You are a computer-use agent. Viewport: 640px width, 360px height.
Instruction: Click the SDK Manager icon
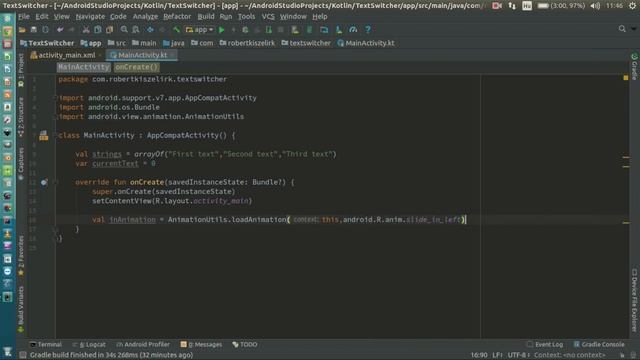click(339, 30)
